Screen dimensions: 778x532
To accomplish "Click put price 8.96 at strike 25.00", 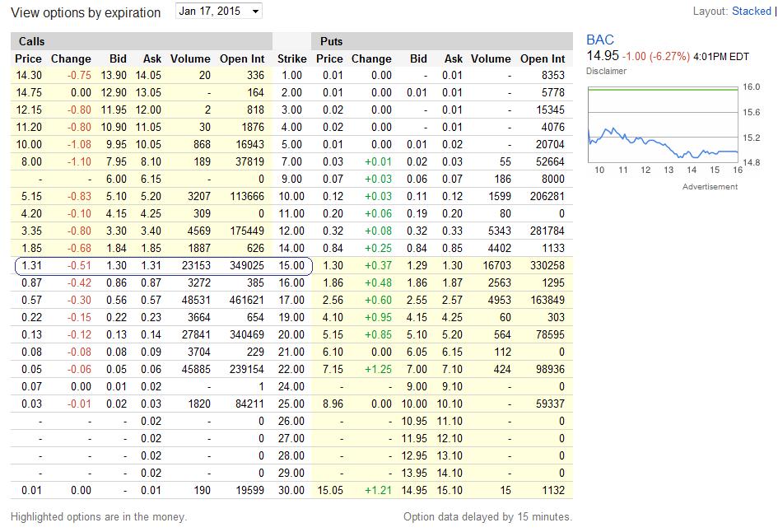I will pyautogui.click(x=333, y=404).
